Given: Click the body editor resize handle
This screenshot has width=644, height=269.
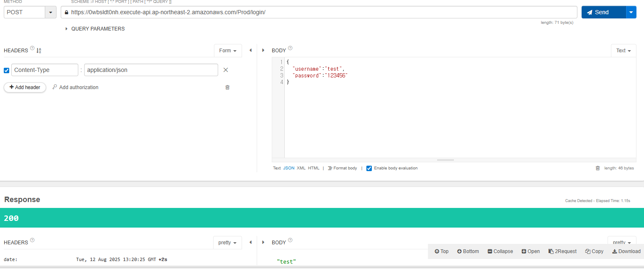Looking at the screenshot, I should [x=445, y=160].
